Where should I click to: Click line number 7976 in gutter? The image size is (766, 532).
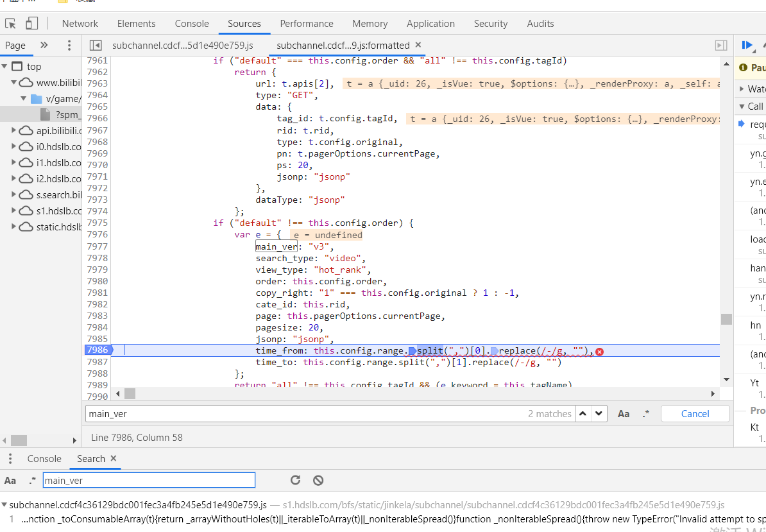pyautogui.click(x=97, y=234)
